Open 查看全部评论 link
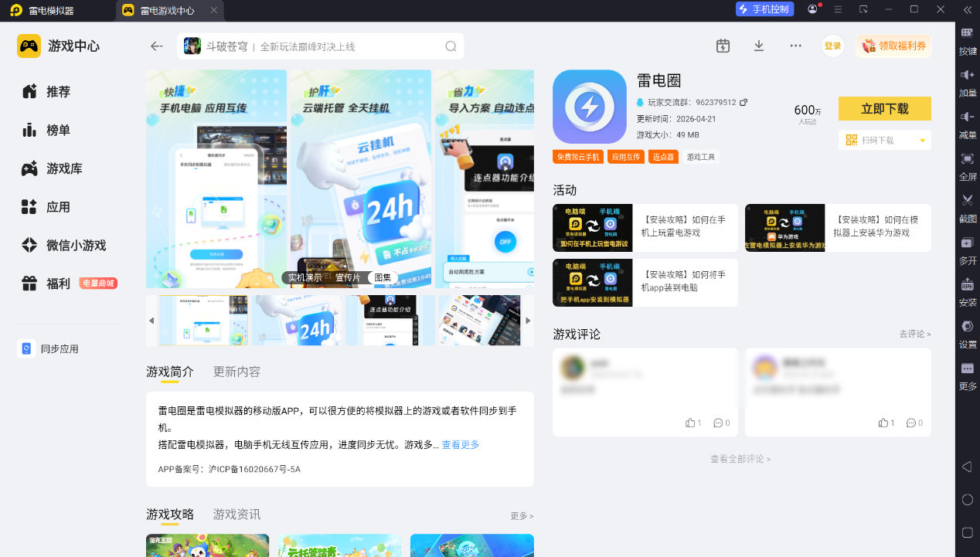 pos(740,459)
